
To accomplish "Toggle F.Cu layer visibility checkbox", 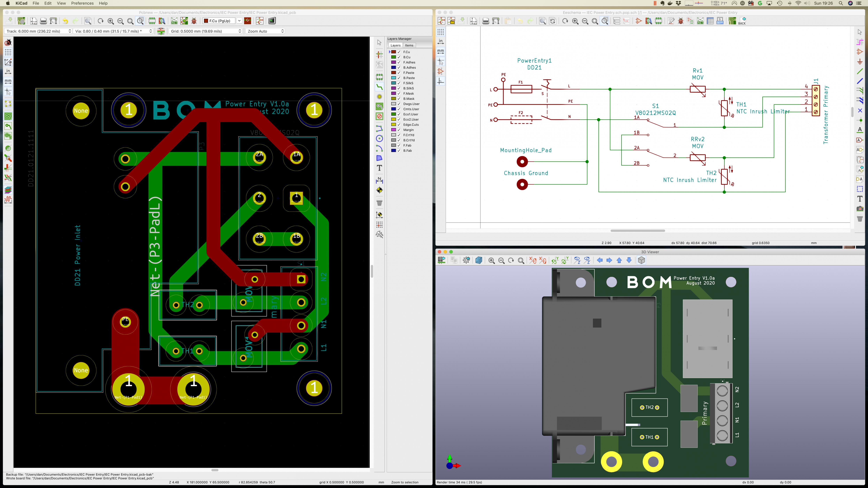I will (399, 52).
